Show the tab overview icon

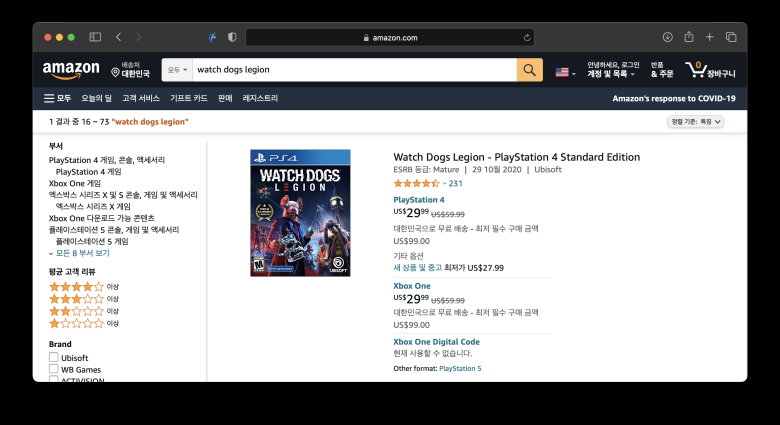tap(731, 37)
